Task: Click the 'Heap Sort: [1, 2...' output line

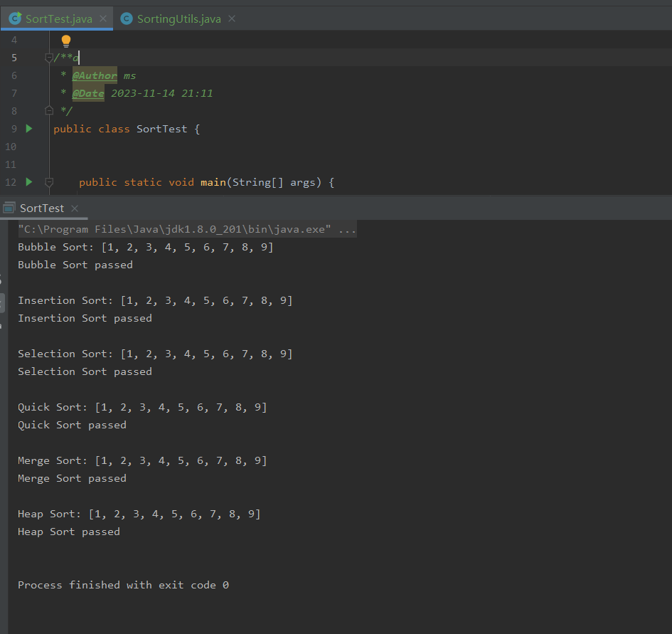Action: [x=139, y=514]
